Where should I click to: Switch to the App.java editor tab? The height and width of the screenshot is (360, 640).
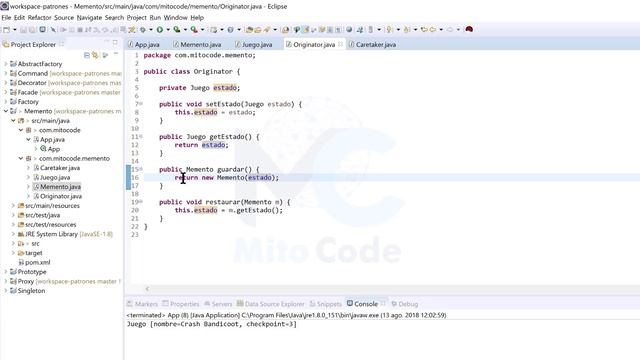coord(144,44)
